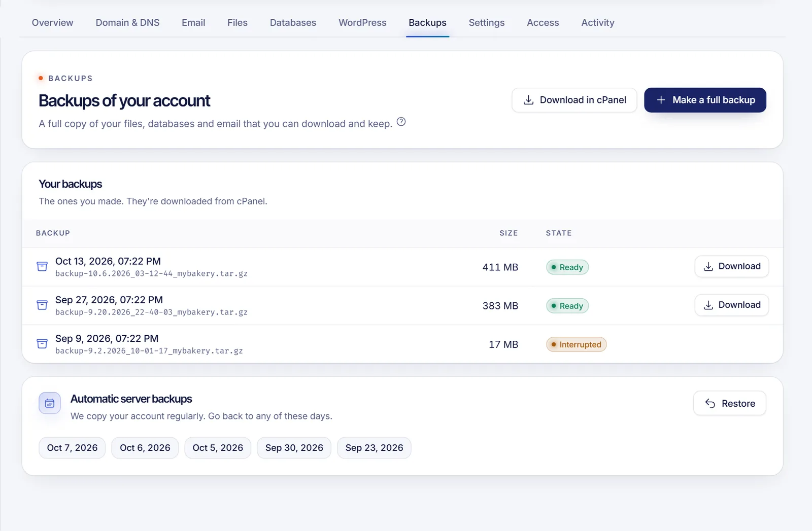
Task: Select the Oct 7, 2026 server backup
Action: pos(72,448)
